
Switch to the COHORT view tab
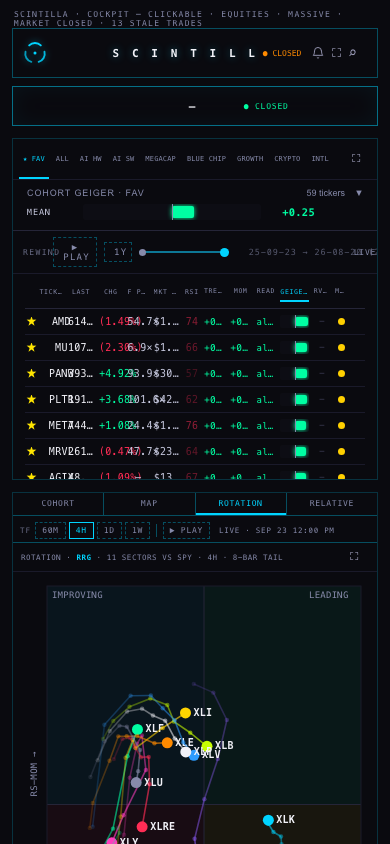(x=58, y=503)
